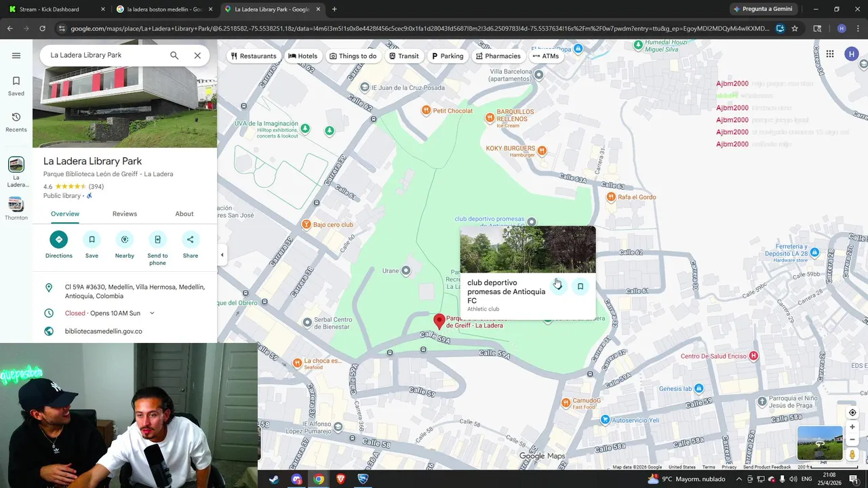Viewport: 868px width, 488px height.
Task: Filter by Parking chip
Action: 448,56
